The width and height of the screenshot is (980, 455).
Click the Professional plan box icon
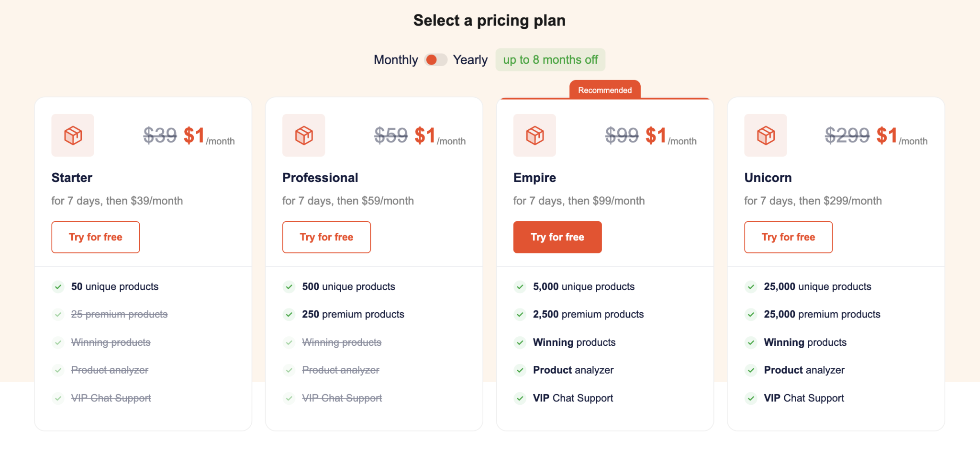click(304, 136)
